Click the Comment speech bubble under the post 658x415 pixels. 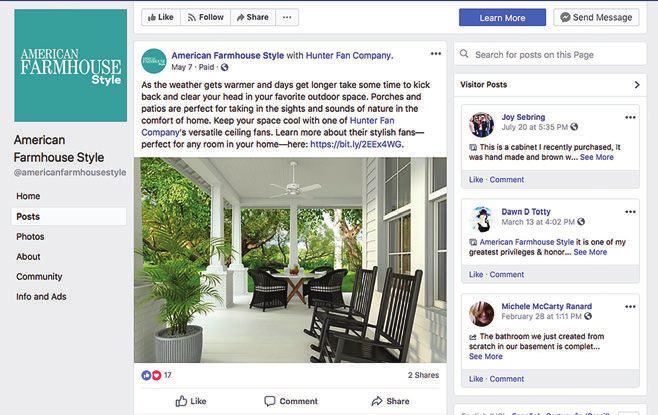point(291,401)
